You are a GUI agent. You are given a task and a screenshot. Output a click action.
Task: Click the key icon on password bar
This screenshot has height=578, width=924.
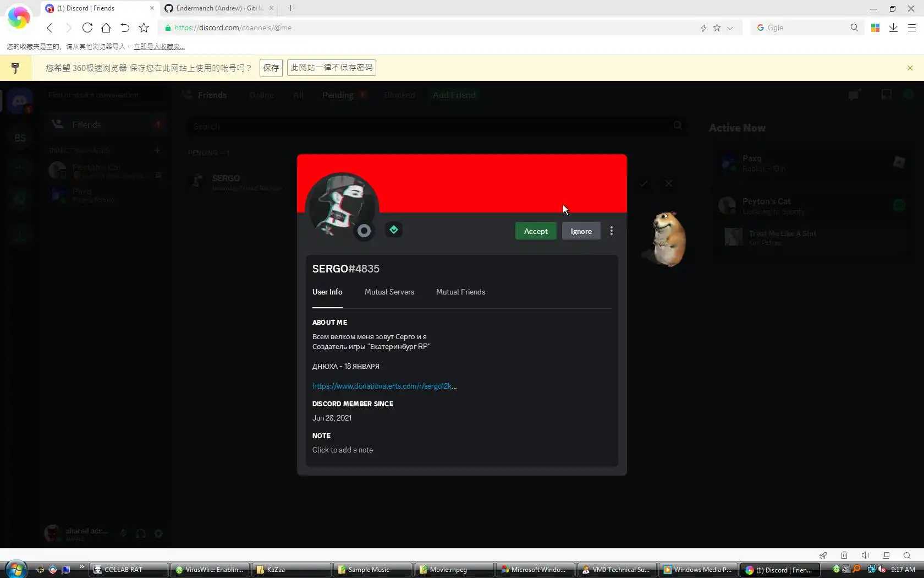[15, 68]
